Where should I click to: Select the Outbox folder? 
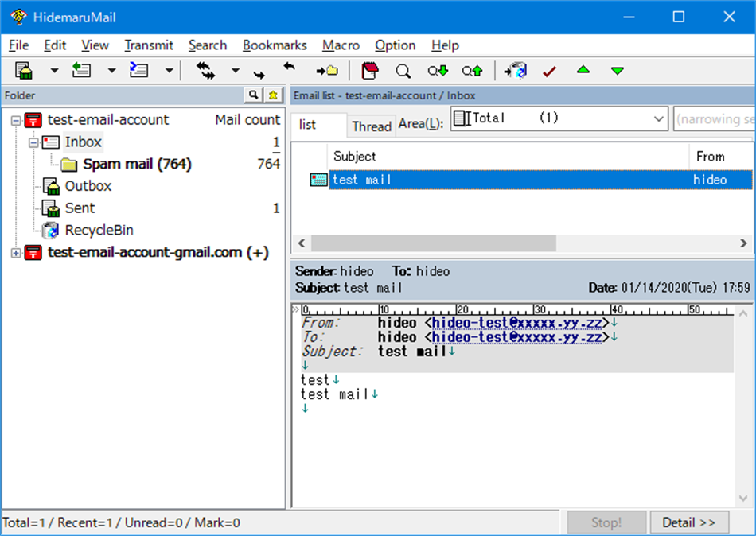[x=88, y=186]
